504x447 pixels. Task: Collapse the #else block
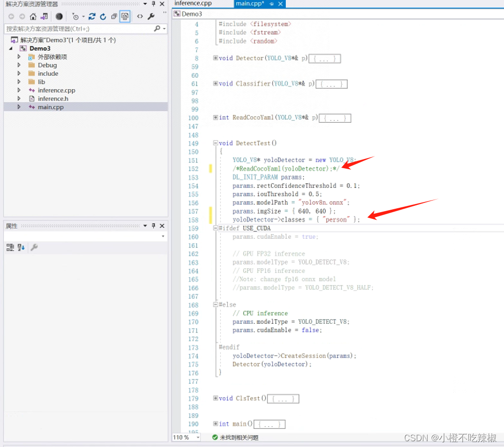(x=215, y=304)
